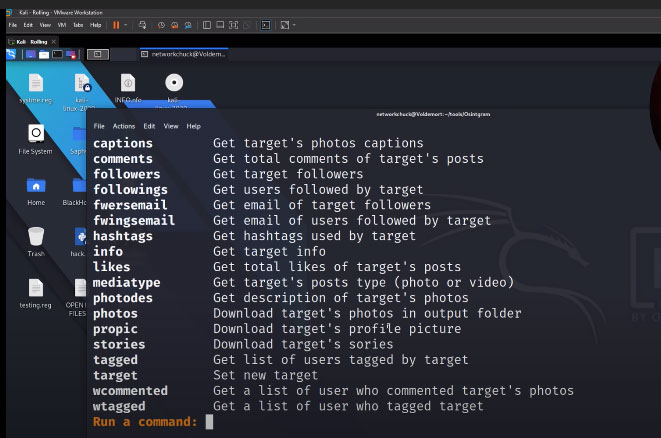
Task: Select the INFO.nfo desktop file
Action: [x=128, y=88]
